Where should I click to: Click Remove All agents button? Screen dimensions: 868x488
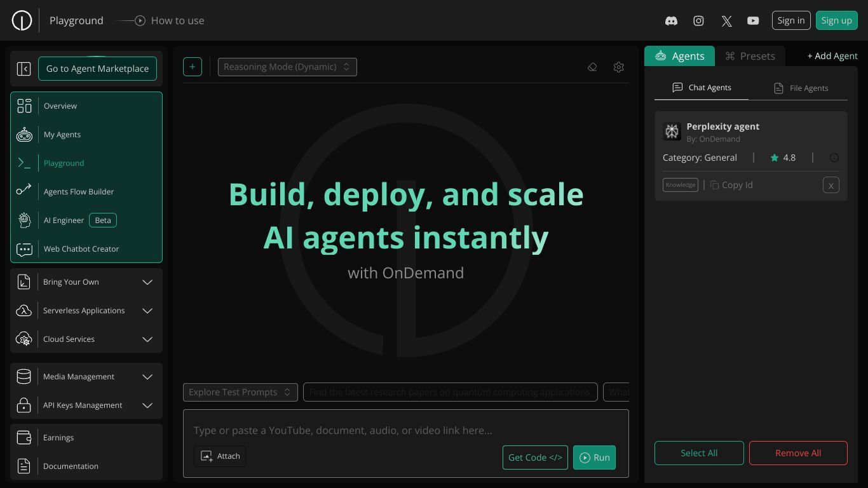click(x=798, y=453)
